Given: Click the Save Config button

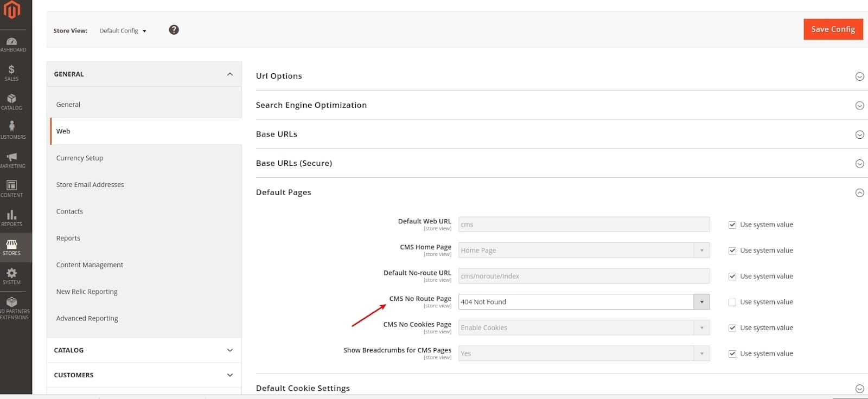Looking at the screenshot, I should (833, 29).
